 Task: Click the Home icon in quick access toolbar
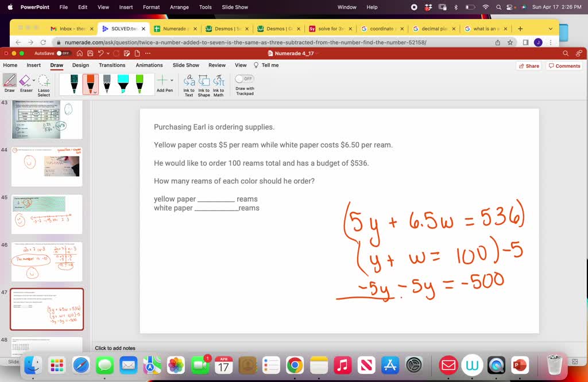(80, 53)
